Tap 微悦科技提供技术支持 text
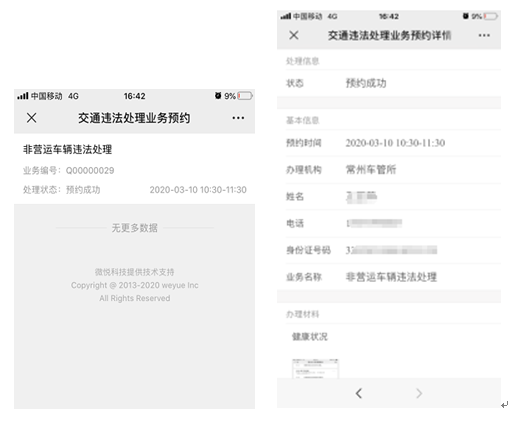 134,272
